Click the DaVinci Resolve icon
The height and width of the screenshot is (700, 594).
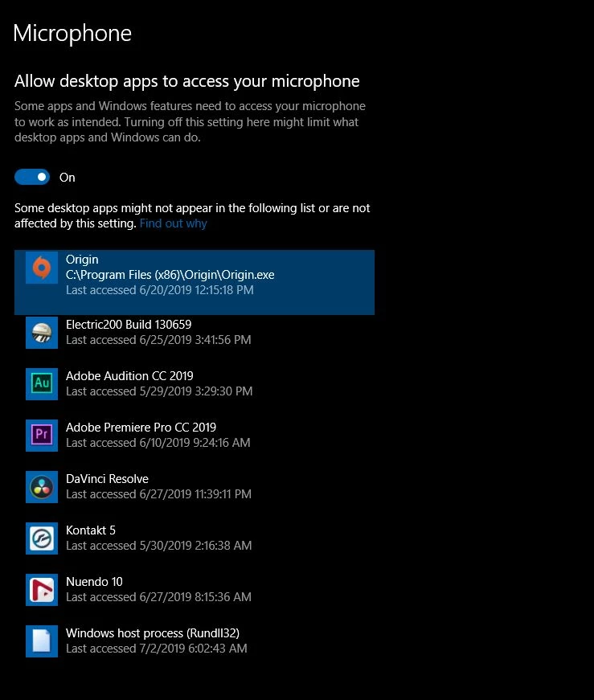click(x=42, y=486)
